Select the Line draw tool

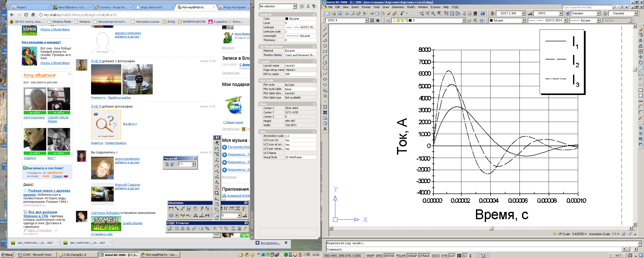coord(325,29)
